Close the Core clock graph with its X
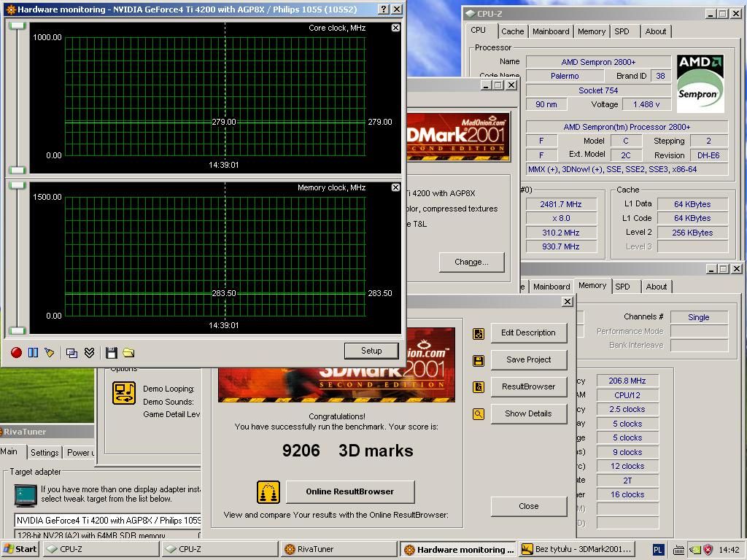This screenshot has height=560, width=747. [x=395, y=28]
